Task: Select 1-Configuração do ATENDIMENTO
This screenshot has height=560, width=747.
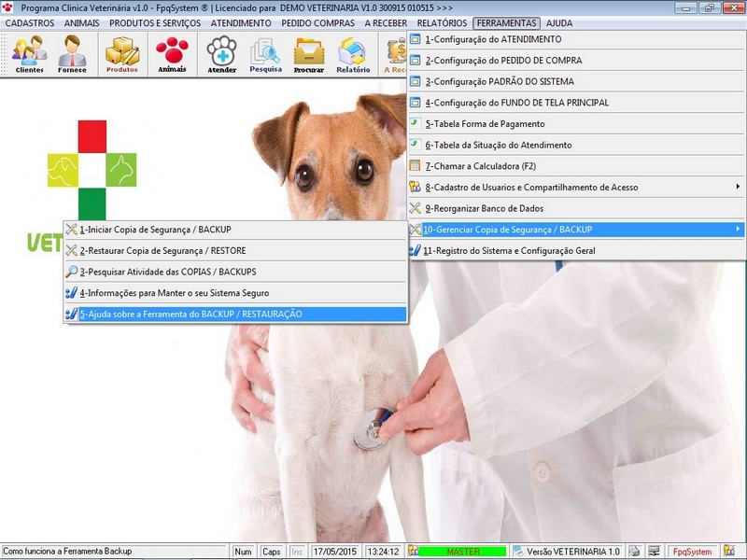Action: [x=576, y=39]
